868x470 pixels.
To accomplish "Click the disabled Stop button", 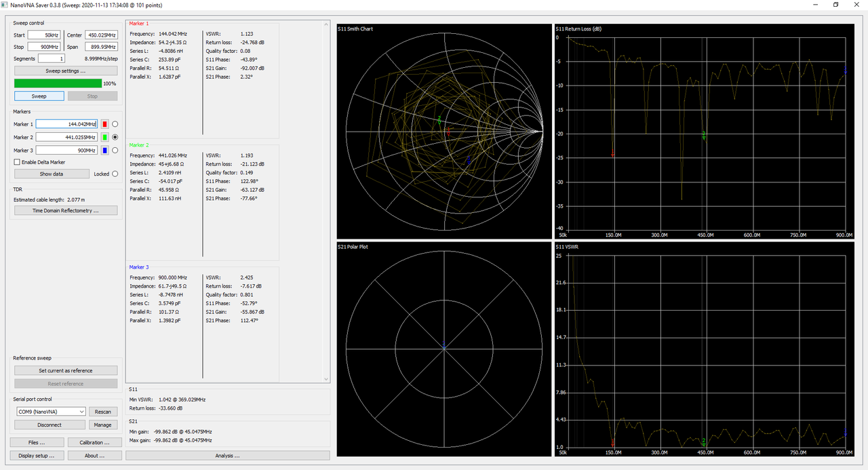I will pos(92,96).
